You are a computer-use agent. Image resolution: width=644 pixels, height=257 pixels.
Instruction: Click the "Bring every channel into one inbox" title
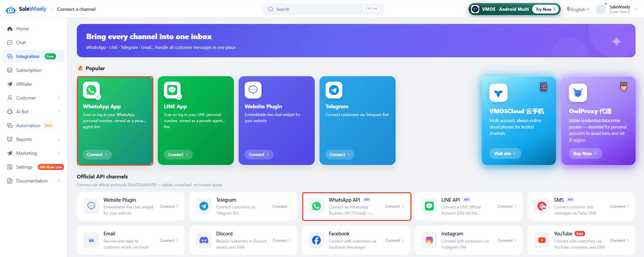coord(149,36)
